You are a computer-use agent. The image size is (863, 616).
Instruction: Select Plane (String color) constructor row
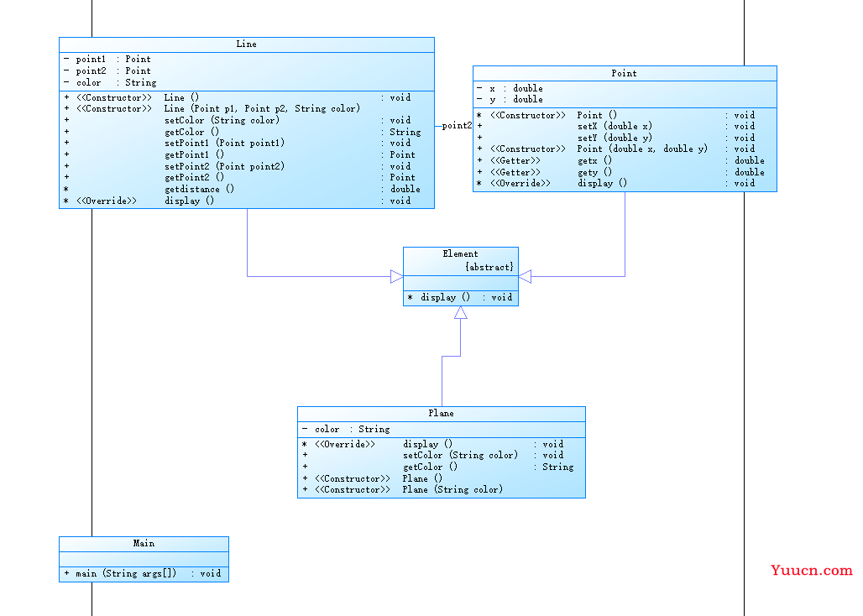click(402, 489)
